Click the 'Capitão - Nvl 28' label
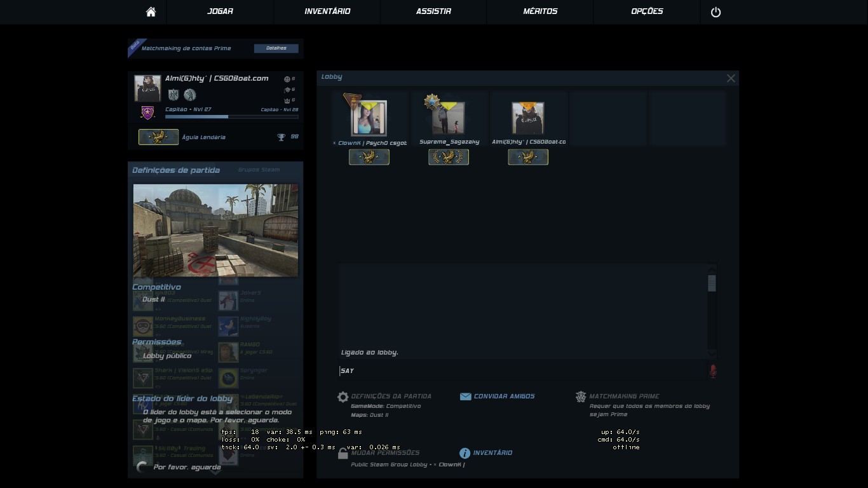The width and height of the screenshot is (868, 488). click(279, 110)
